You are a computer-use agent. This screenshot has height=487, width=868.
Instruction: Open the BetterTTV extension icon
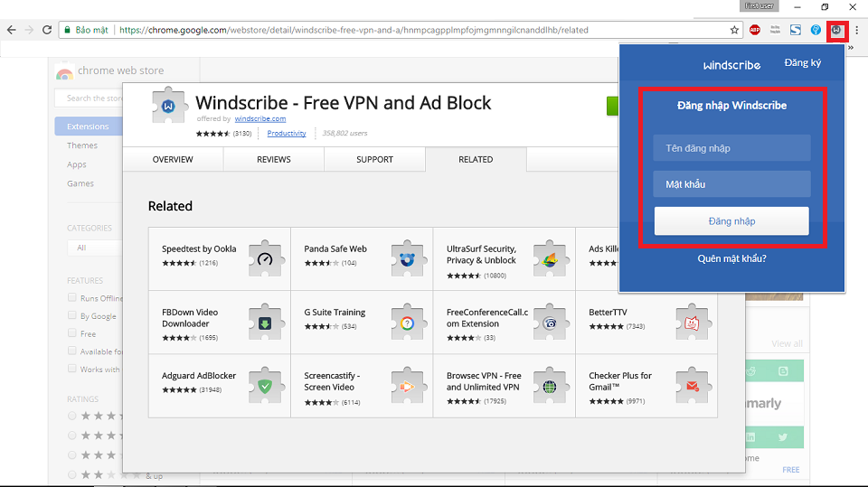pyautogui.click(x=693, y=322)
